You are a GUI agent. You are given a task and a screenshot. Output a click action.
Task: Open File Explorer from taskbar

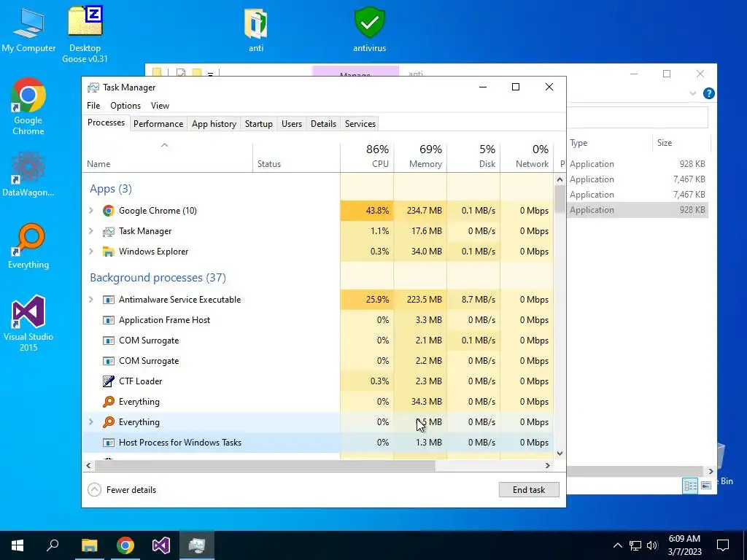pos(89,545)
